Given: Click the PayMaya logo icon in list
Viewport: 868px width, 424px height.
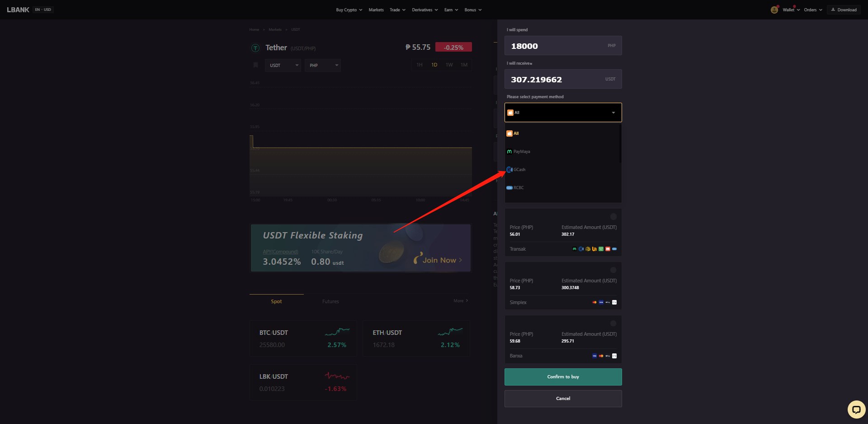Looking at the screenshot, I should click(509, 152).
